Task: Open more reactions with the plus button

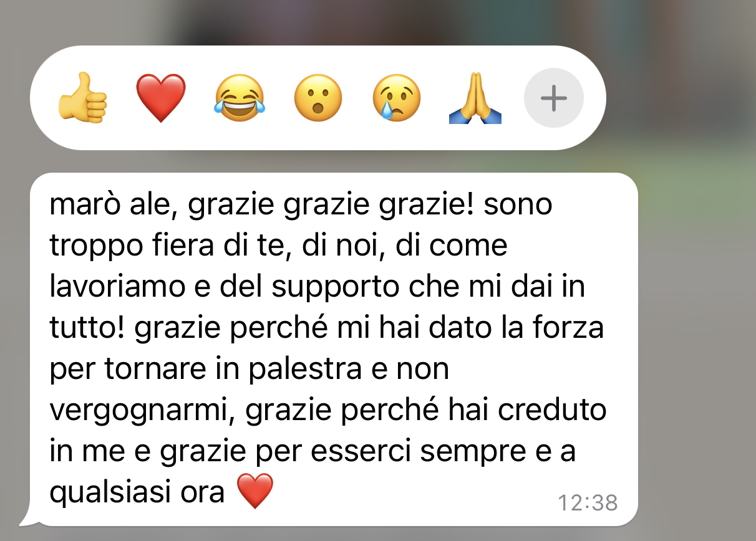Action: (554, 98)
